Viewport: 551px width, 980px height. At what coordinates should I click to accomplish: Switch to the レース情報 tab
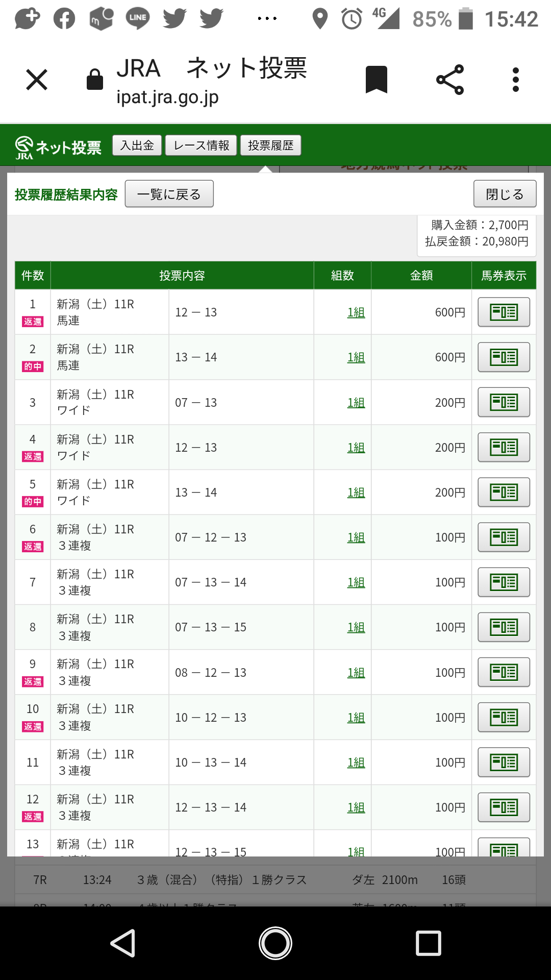201,145
